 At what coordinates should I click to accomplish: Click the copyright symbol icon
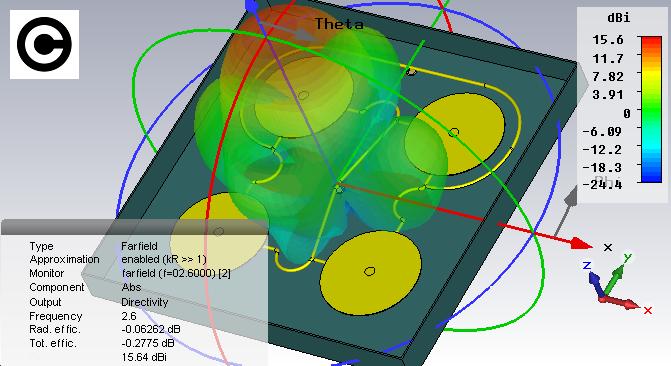(45, 44)
